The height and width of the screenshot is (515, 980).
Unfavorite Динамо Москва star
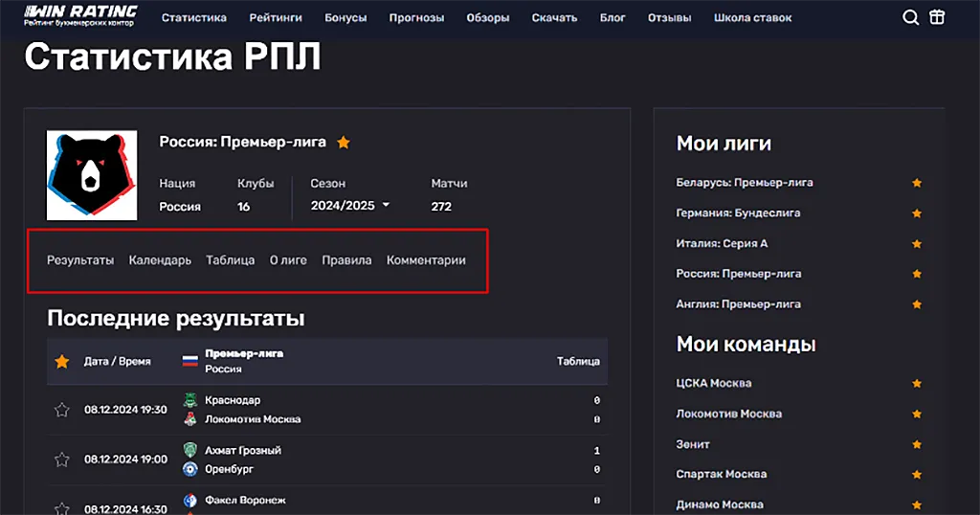pyautogui.click(x=917, y=504)
